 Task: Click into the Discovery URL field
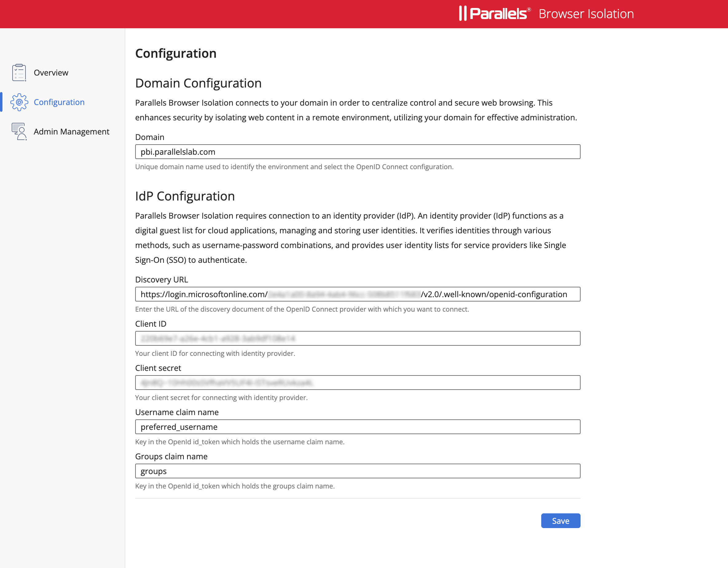(x=358, y=294)
